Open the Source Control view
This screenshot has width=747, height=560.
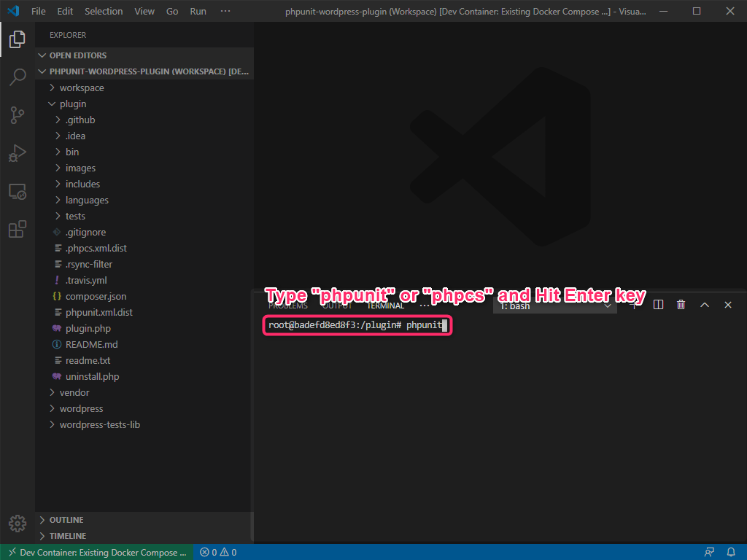18,115
